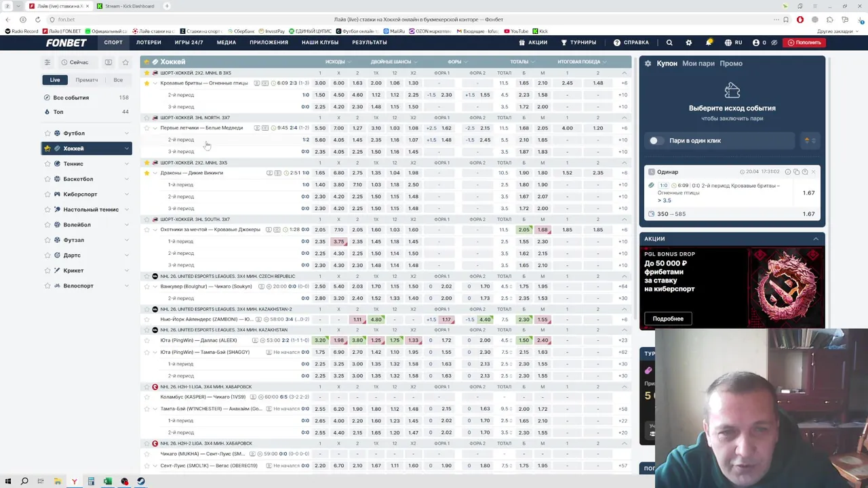
Task: Open +64 more markets for Ванкувер match
Action: [623, 286]
